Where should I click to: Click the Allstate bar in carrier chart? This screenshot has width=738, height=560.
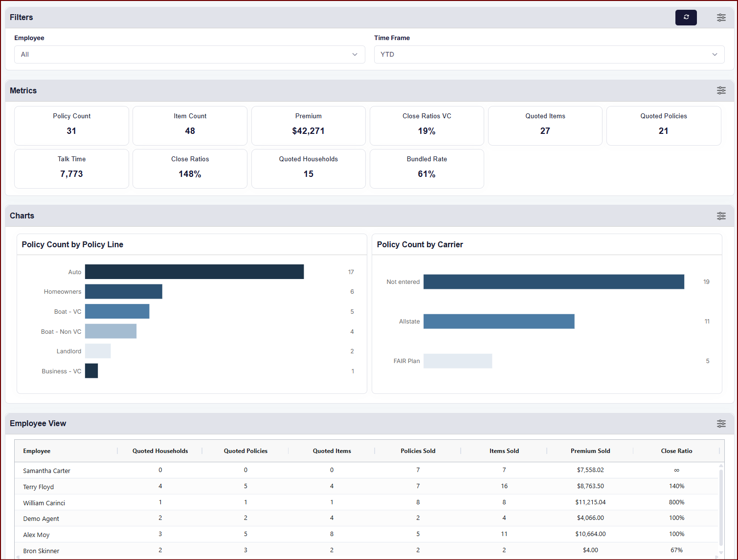click(x=498, y=322)
